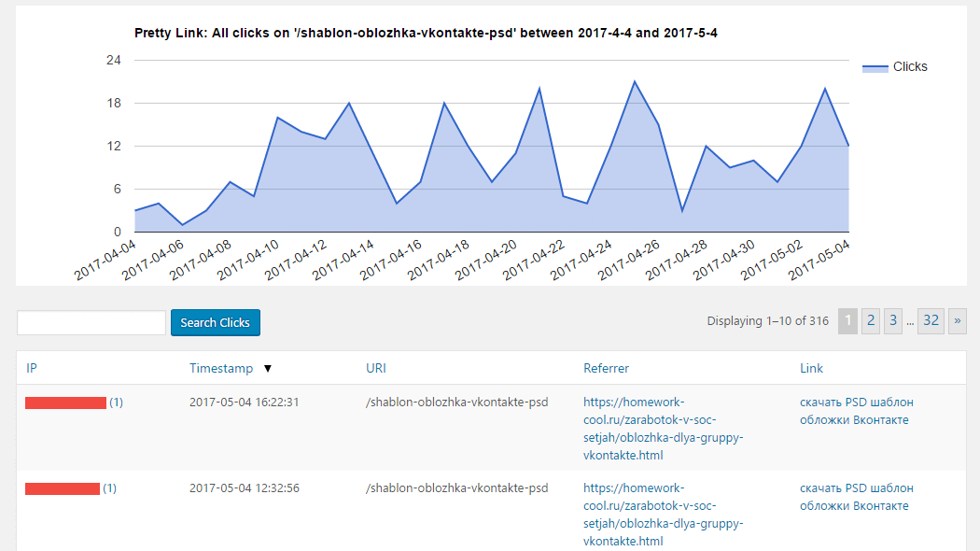Image resolution: width=980 pixels, height=551 pixels.
Task: Click Displaying 1–10 of 316 text
Action: [767, 321]
